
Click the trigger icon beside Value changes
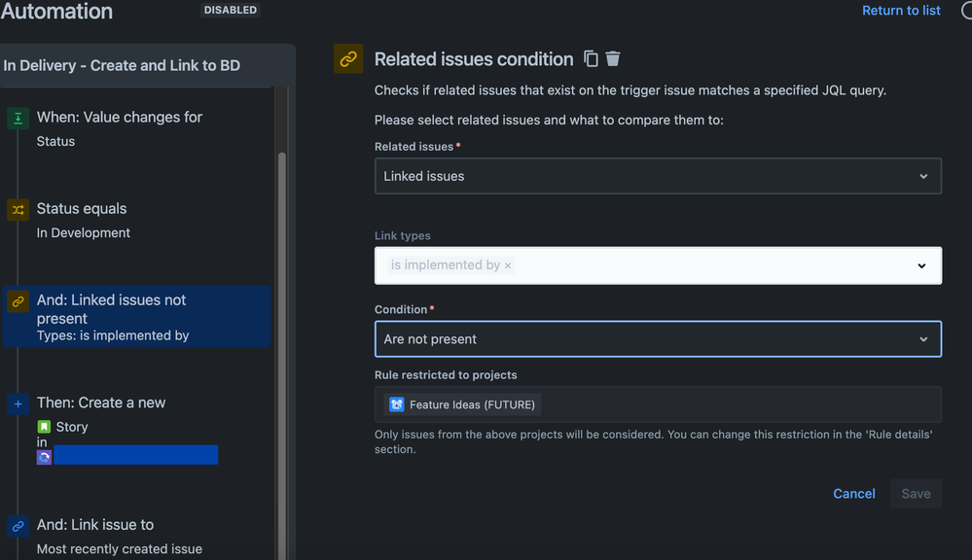coord(18,118)
